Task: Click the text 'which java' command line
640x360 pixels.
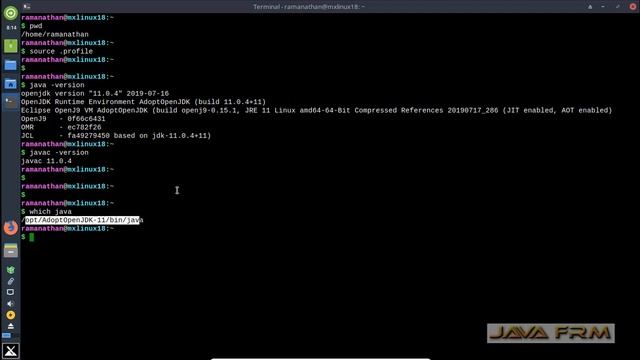Action: (51, 211)
